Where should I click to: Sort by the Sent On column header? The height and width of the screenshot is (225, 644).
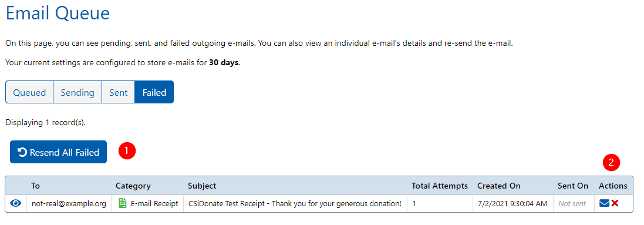click(x=573, y=186)
